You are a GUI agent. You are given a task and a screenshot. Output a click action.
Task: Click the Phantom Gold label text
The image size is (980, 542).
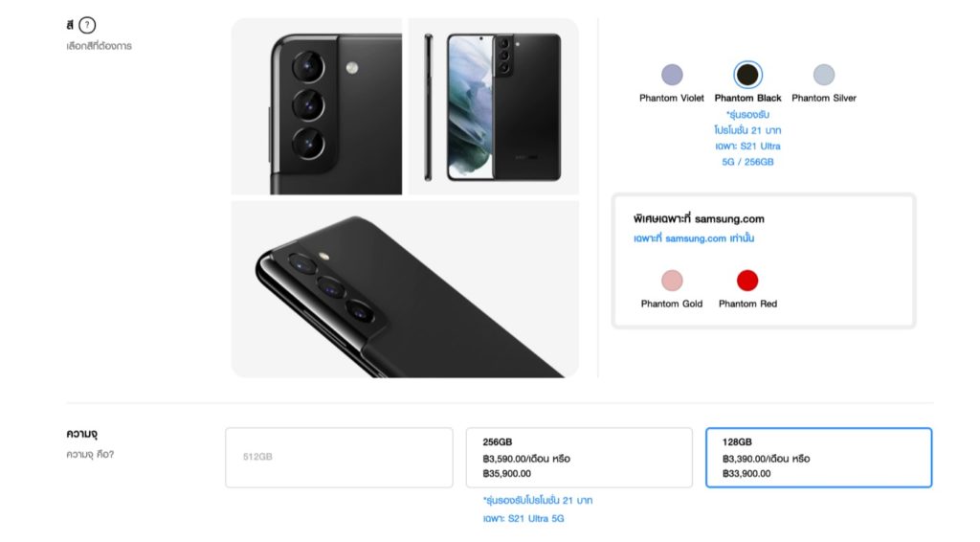[x=672, y=304]
